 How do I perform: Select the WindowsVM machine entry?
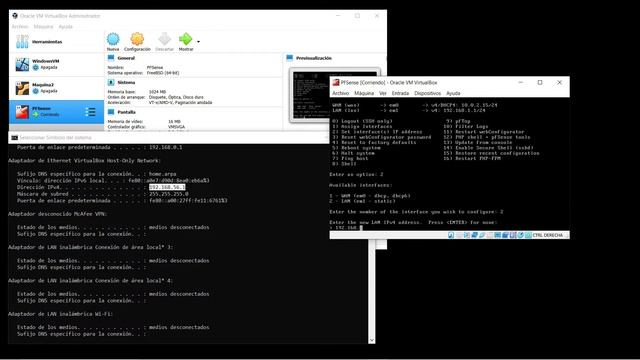click(x=56, y=64)
